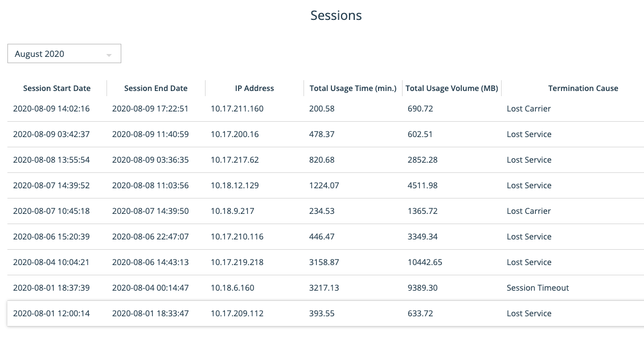
Task: Click end date 2020-08-01 18:33:47
Action: [x=150, y=313]
